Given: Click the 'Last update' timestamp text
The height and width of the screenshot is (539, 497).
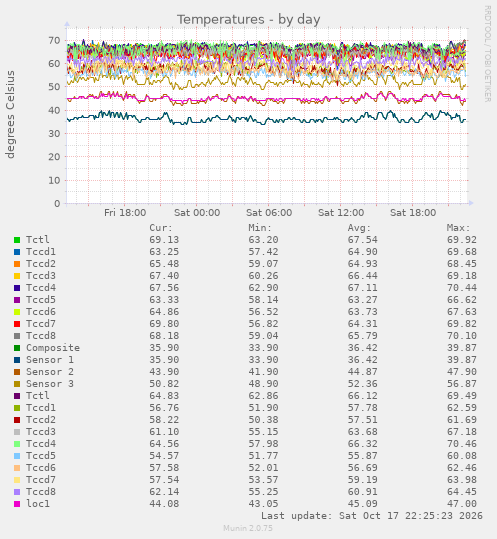Looking at the screenshot, I should pos(372,516).
